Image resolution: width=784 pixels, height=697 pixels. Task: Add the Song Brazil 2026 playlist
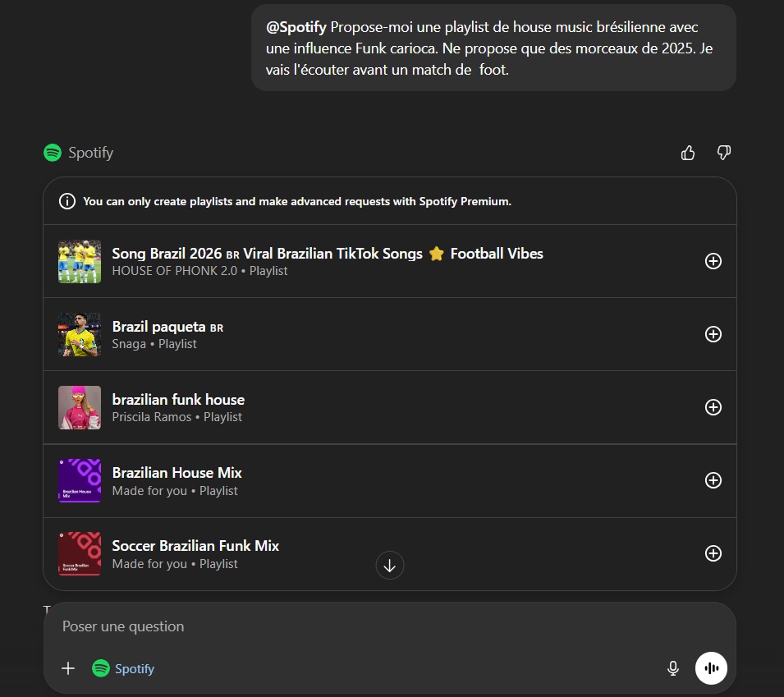click(713, 261)
